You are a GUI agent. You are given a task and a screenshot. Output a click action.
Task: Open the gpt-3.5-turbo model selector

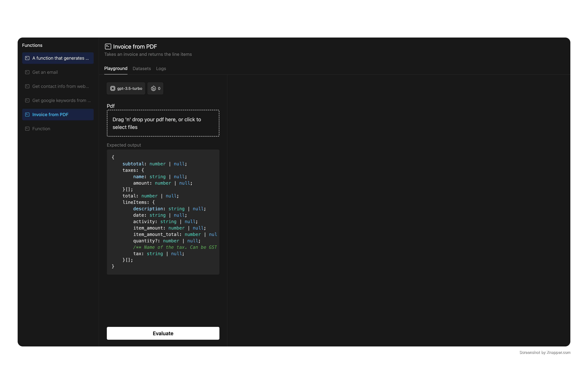[x=126, y=89]
